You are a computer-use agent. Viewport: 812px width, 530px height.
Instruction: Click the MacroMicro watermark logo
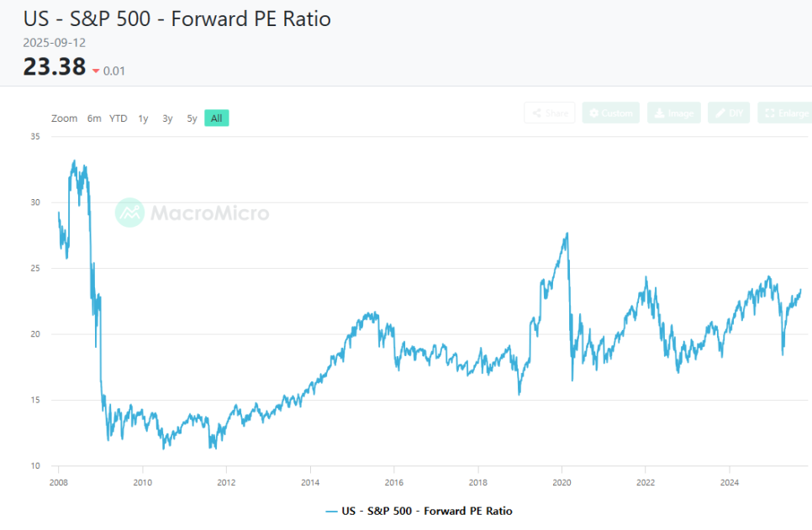click(x=192, y=213)
